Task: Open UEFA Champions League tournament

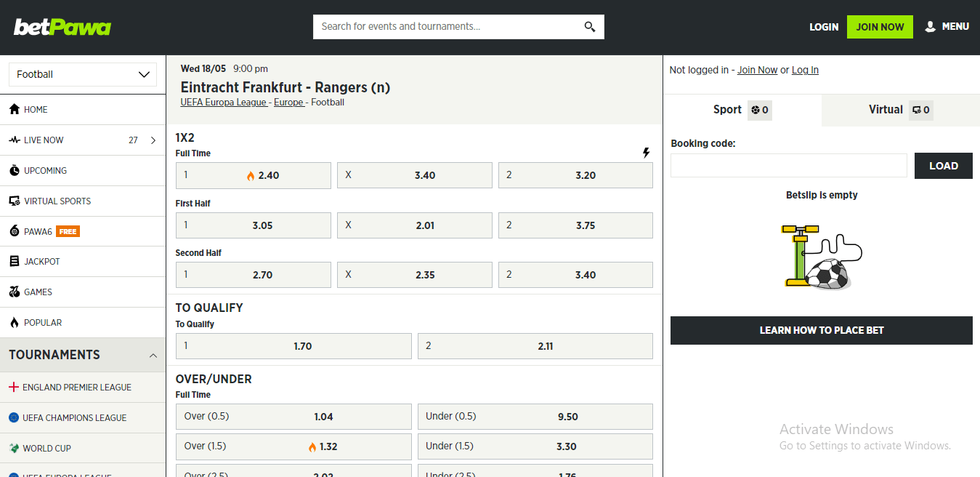Action: pos(83,417)
